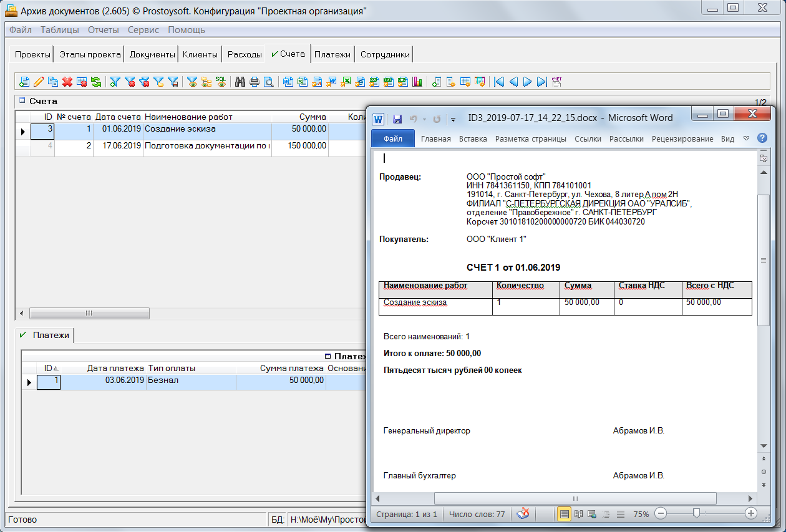This screenshot has width=786, height=532.
Task: Enable the print layout view button
Action: [x=564, y=515]
